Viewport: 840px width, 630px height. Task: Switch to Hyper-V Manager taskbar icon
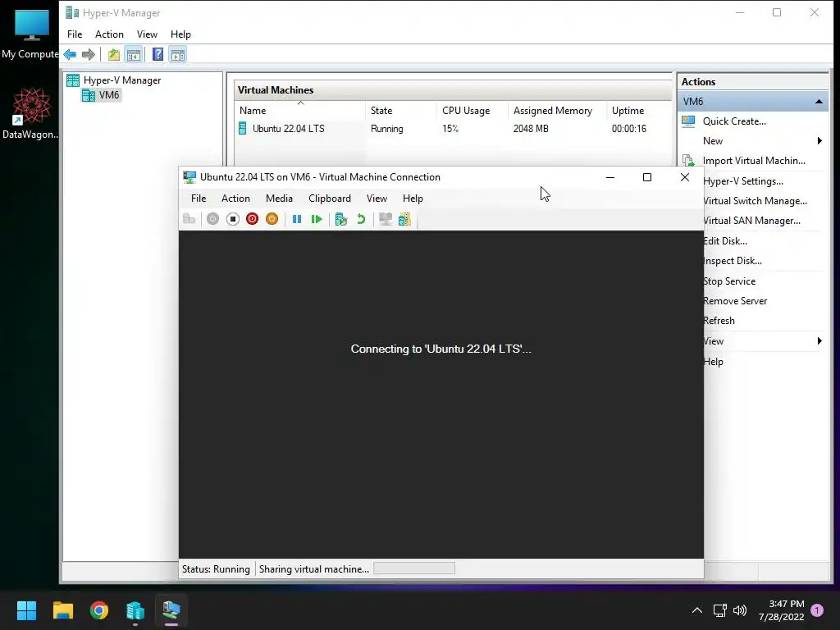pos(135,610)
